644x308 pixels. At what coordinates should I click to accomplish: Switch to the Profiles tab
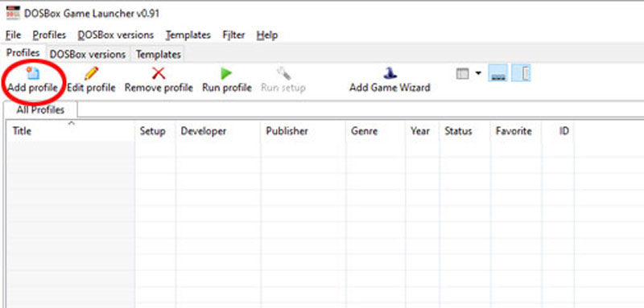coord(23,53)
